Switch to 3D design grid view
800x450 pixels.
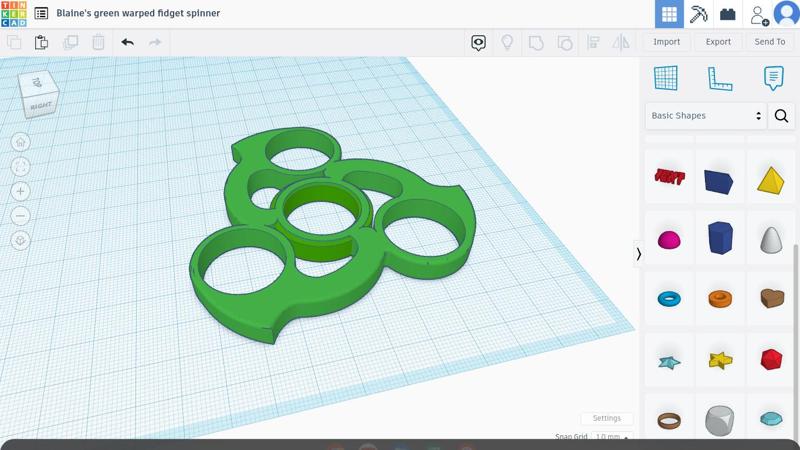[669, 14]
